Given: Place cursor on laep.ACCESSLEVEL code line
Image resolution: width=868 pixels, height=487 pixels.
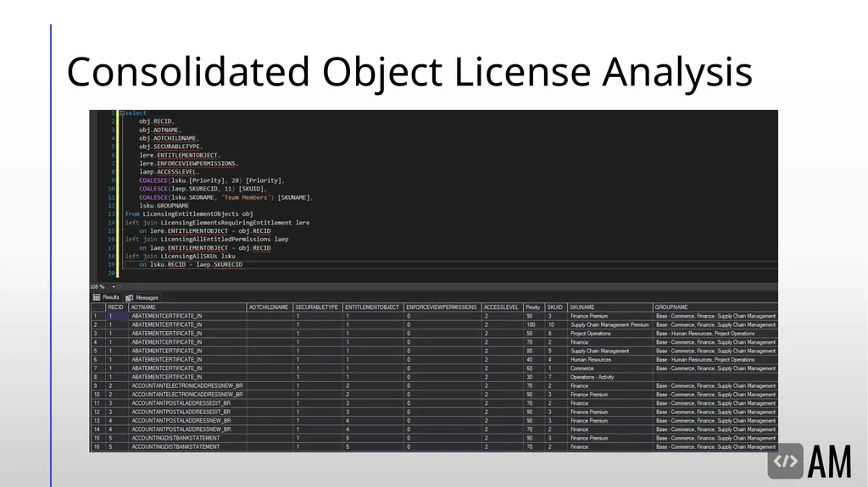Looking at the screenshot, I should coord(169,172).
